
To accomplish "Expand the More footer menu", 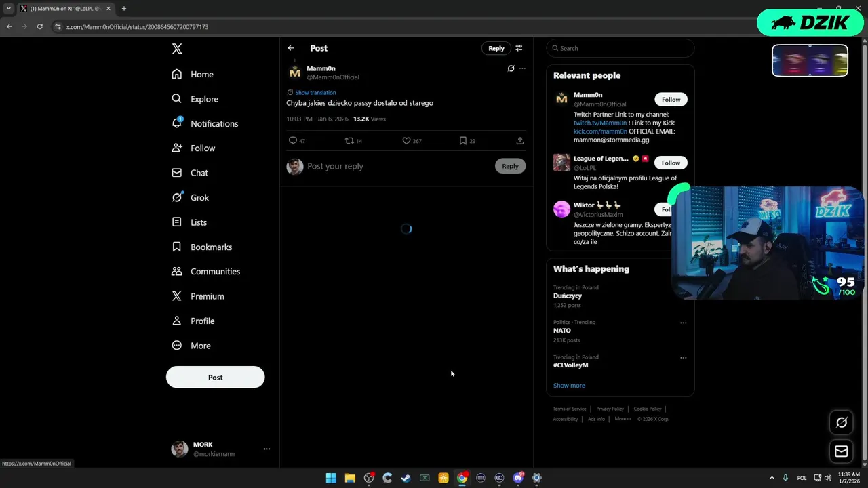I will click(x=623, y=419).
